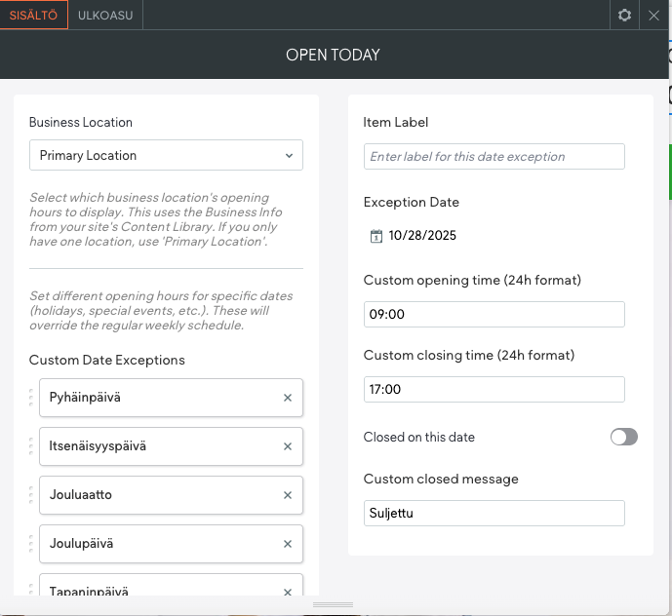The image size is (672, 616).
Task: Click the exception date value 10/28/2025
Action: [421, 236]
